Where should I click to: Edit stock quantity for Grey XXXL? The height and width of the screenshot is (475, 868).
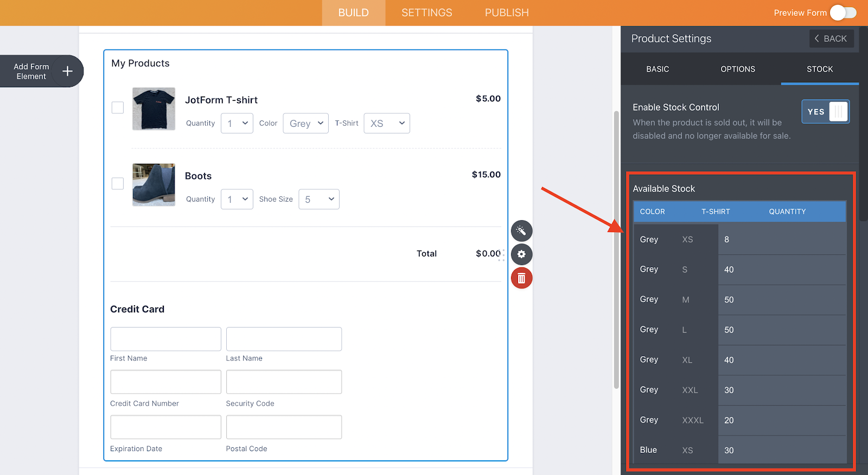(x=782, y=420)
